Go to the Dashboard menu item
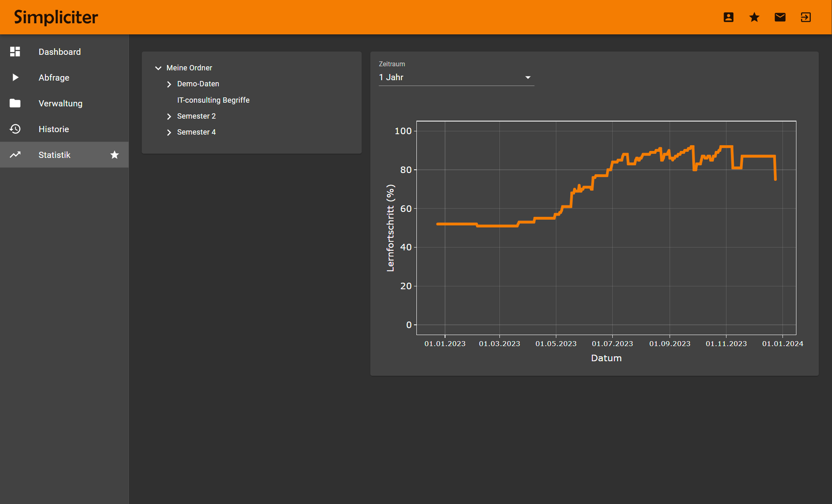 click(x=60, y=52)
